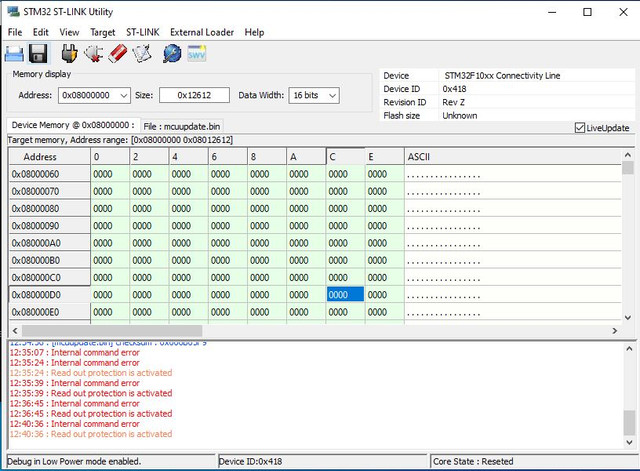Screen dimensions: 640x471
Task: Click the ST-LINK firmware update globe icon
Action: pyautogui.click(x=172, y=53)
